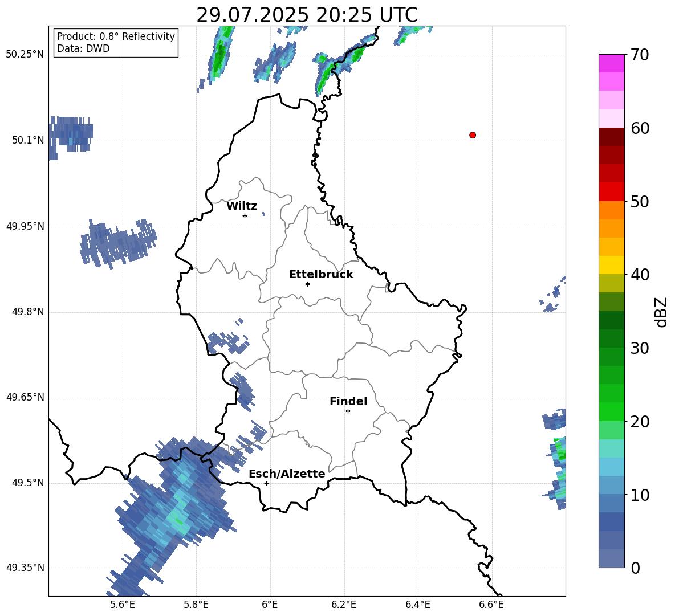Click the Ettelbruck station cross marker
The width and height of the screenshot is (675, 616).
click(307, 284)
